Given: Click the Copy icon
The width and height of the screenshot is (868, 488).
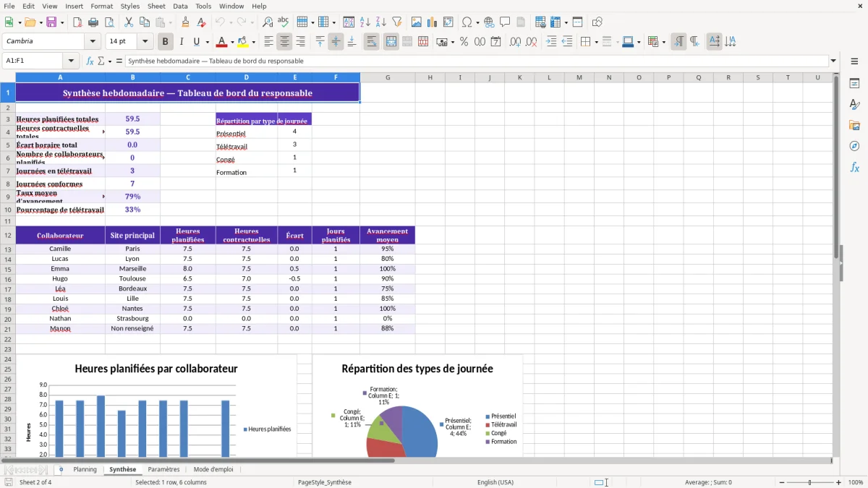Looking at the screenshot, I should pos(145,22).
